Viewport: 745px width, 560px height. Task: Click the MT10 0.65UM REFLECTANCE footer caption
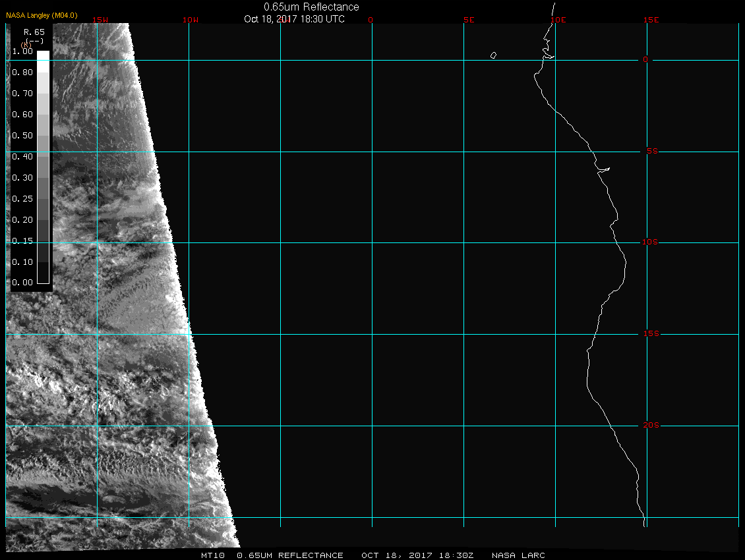pos(272,555)
